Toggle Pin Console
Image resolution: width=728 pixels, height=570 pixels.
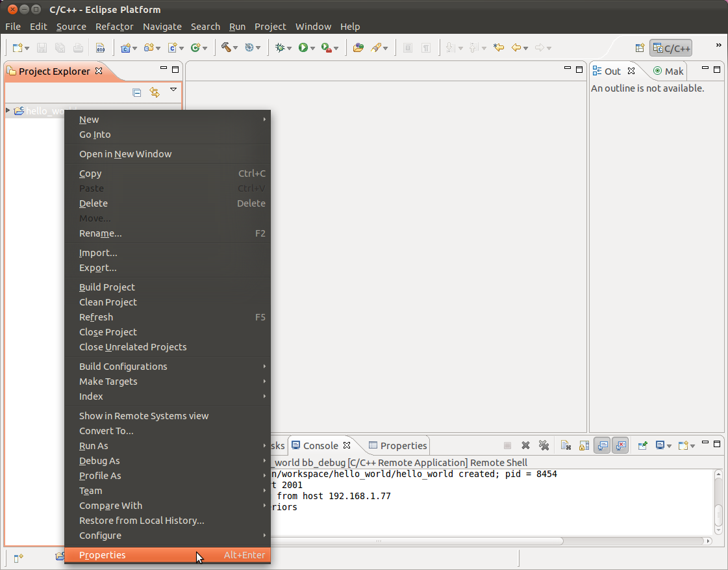[642, 445]
